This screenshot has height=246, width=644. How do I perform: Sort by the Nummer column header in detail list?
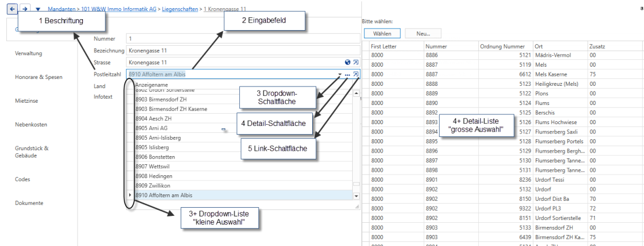pyautogui.click(x=451, y=46)
